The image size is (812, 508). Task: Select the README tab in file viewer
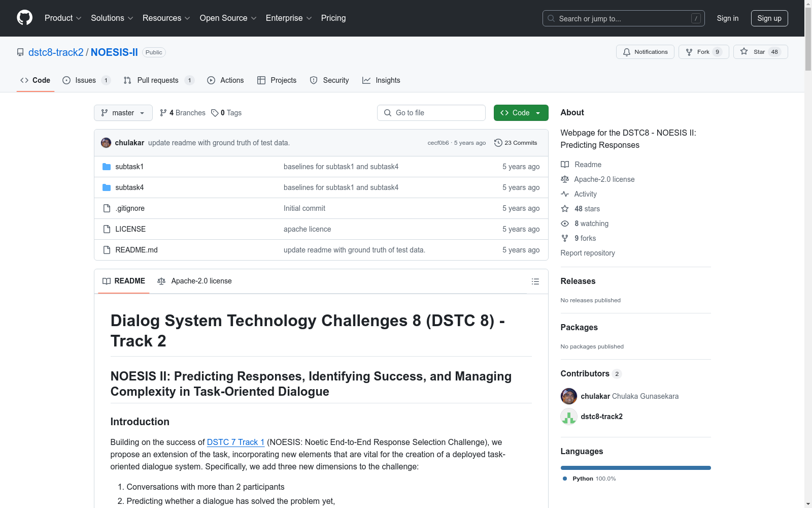124,281
